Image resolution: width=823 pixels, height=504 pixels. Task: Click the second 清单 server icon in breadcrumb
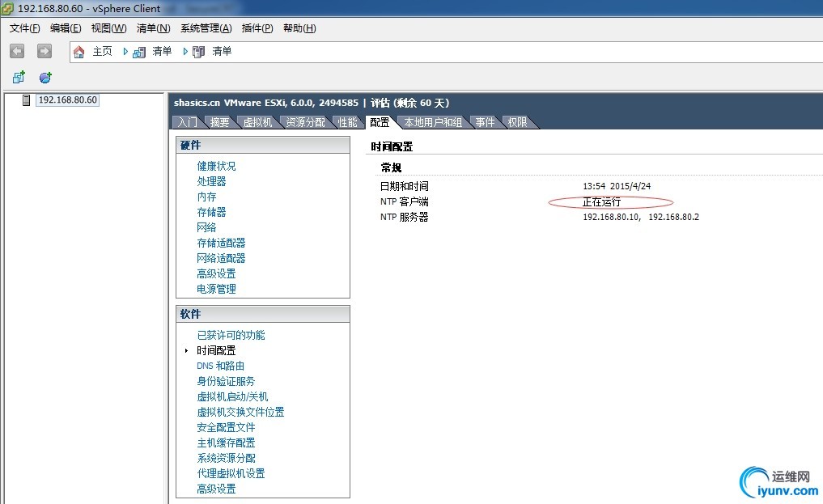[198, 52]
